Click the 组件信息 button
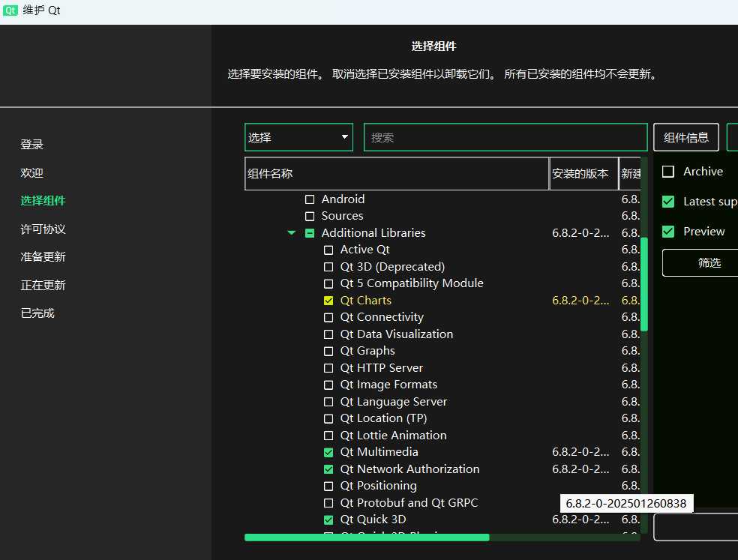 click(685, 137)
